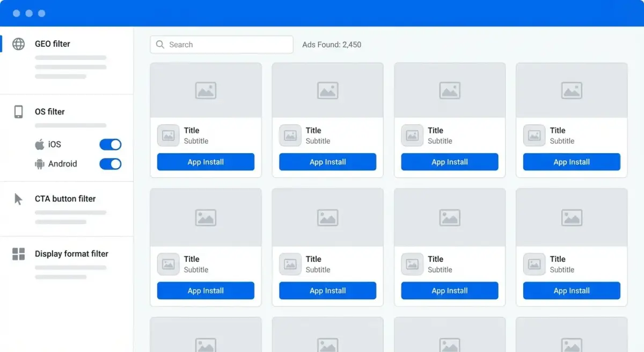Click the phone icon beside OS filter
Screen dimensions: 644x352
point(19,112)
